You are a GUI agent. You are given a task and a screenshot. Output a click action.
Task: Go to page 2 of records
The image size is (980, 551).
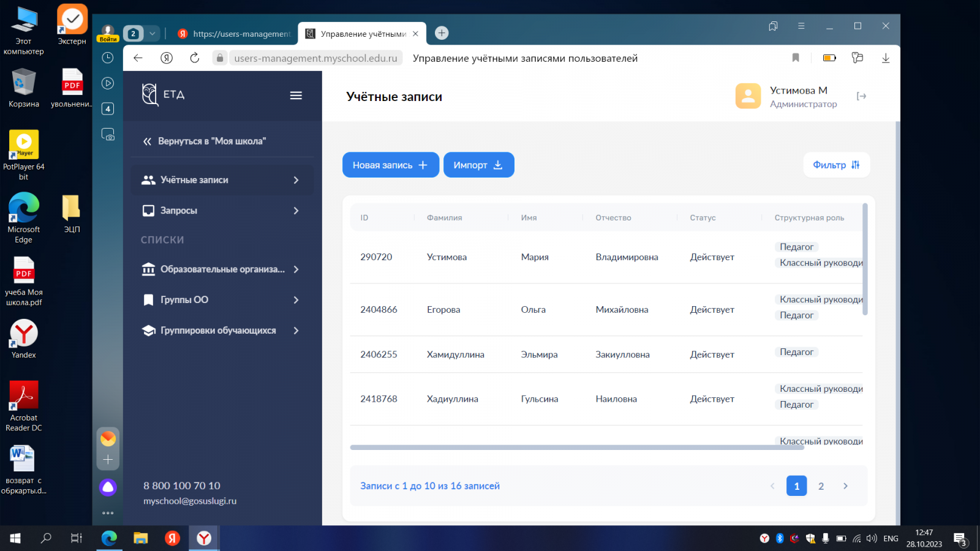click(821, 486)
